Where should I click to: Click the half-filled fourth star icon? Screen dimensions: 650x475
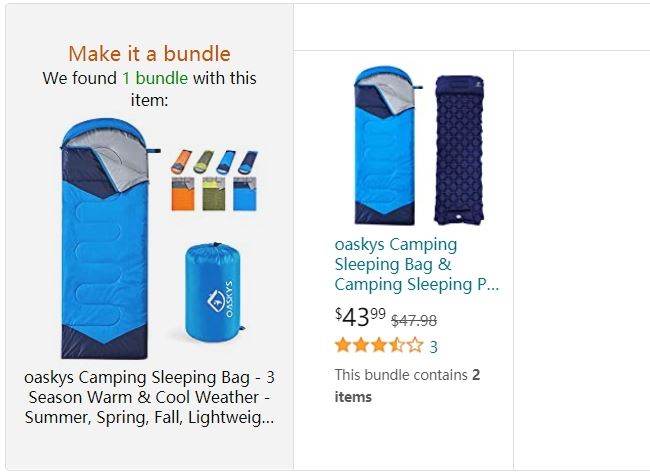click(397, 345)
